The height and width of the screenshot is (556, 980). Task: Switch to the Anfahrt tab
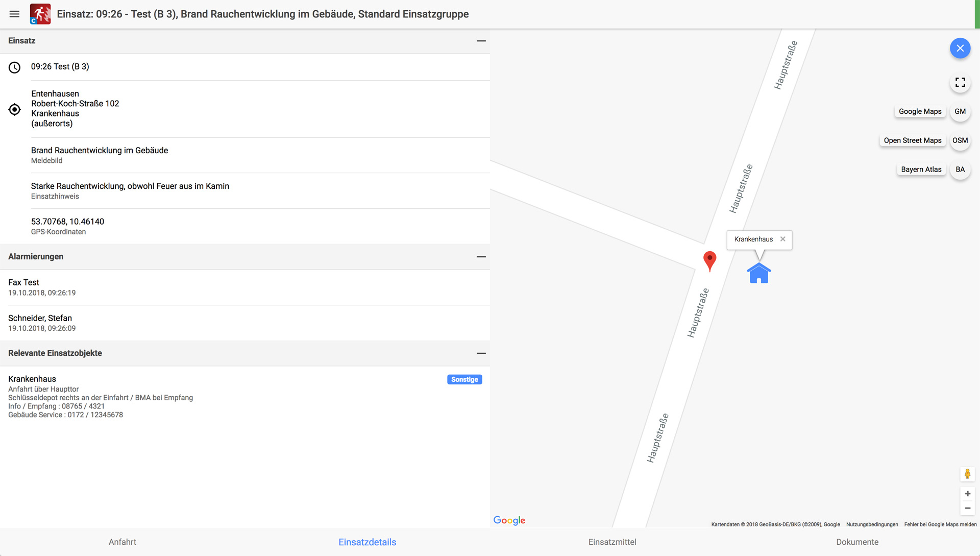tap(122, 542)
